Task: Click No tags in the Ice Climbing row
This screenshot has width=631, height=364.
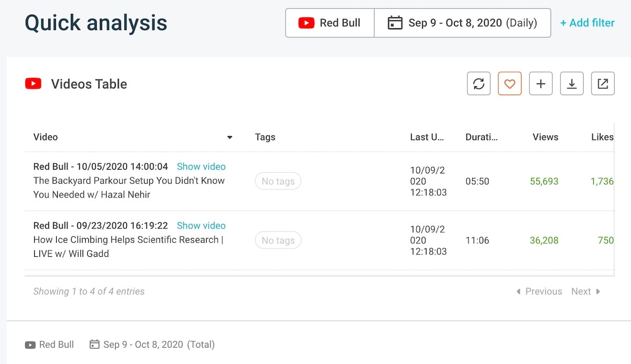Action: [x=278, y=240]
